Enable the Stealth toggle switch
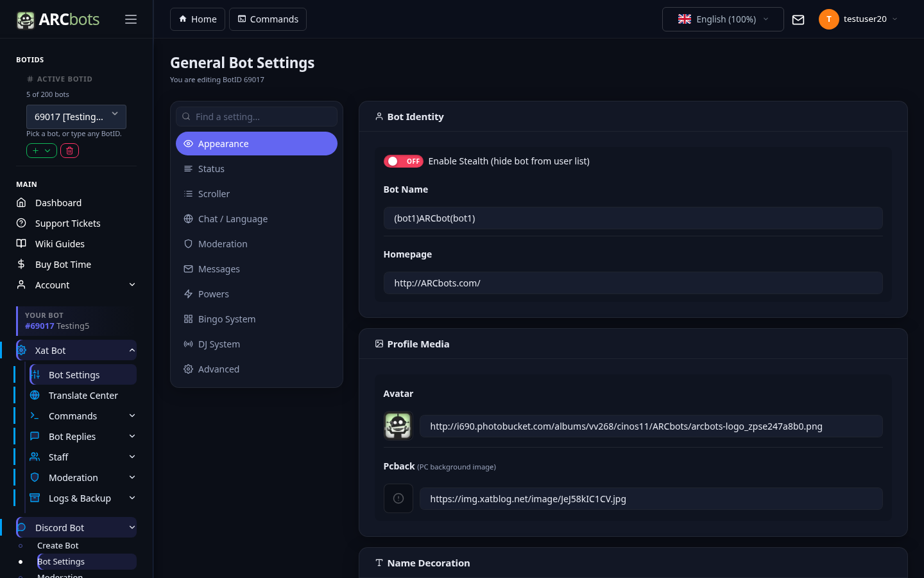The image size is (924, 578). pyautogui.click(x=403, y=161)
